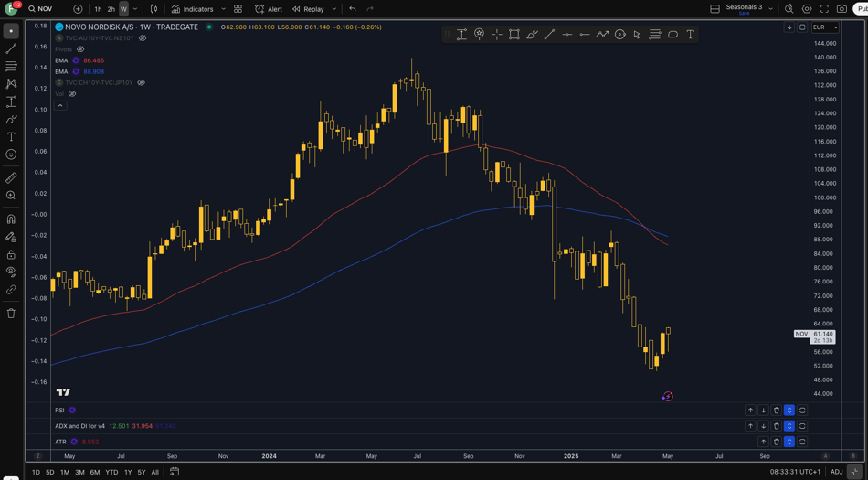The width and height of the screenshot is (868, 480).
Task: Show the hidden Pivots indicator
Action: click(80, 49)
